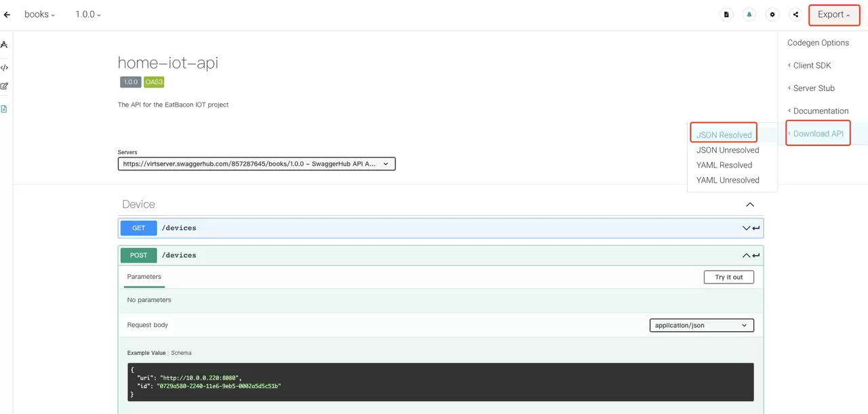The image size is (868, 414).
Task: Open the application/json content type dropdown
Action: (x=702, y=325)
